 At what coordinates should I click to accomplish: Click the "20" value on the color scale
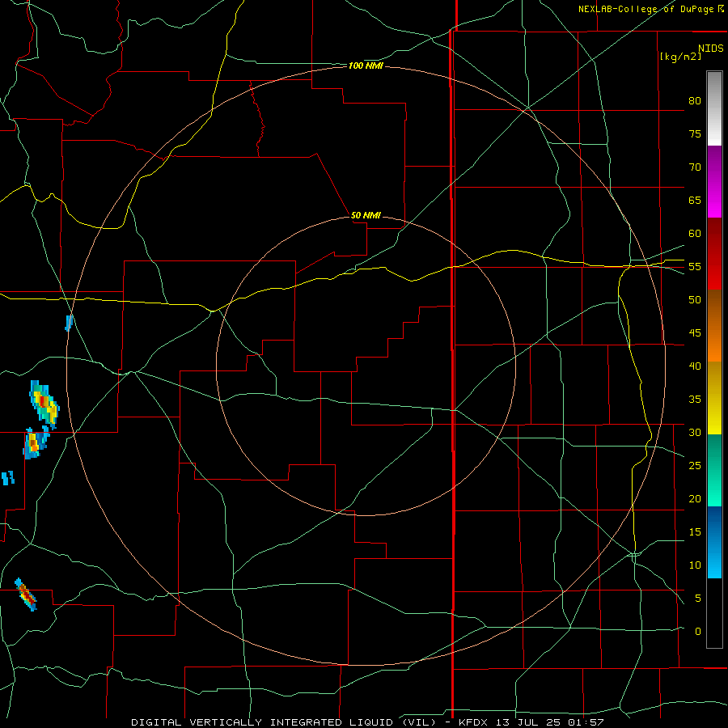pos(695,498)
